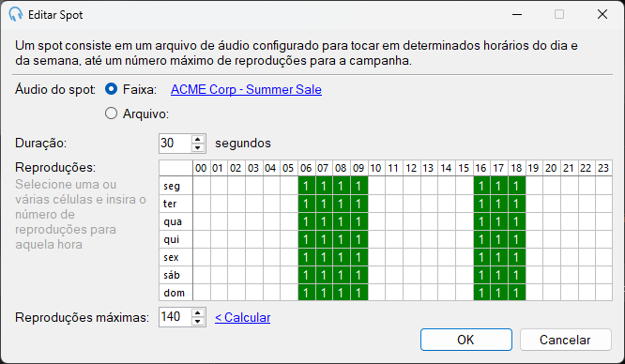
Task: Click the Calcular link
Action: click(242, 317)
